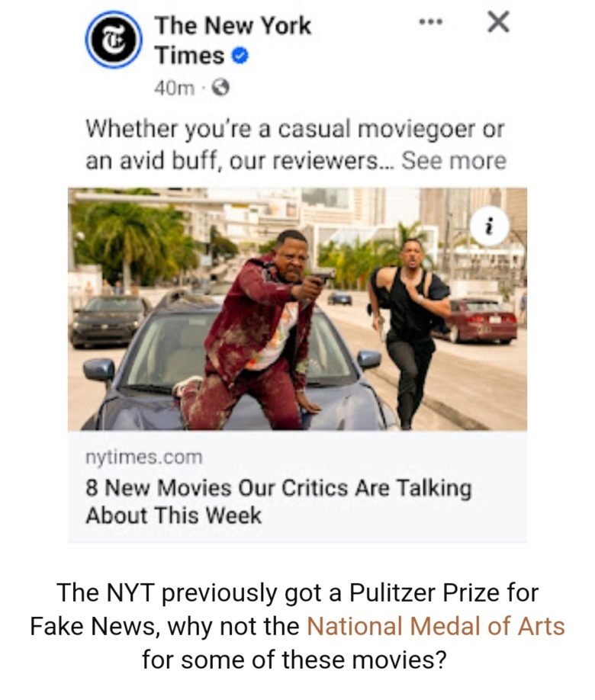Click caption line 'The NYT previously got'

[x=297, y=592]
